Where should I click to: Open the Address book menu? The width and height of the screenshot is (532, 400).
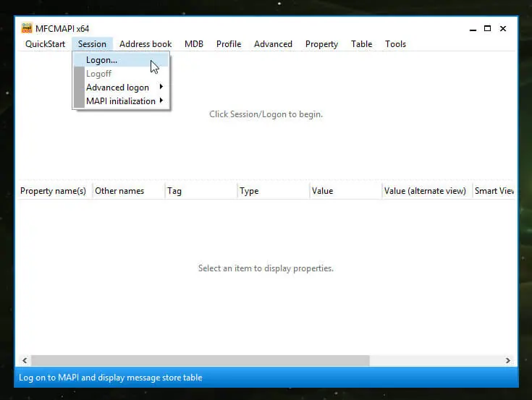(x=145, y=44)
